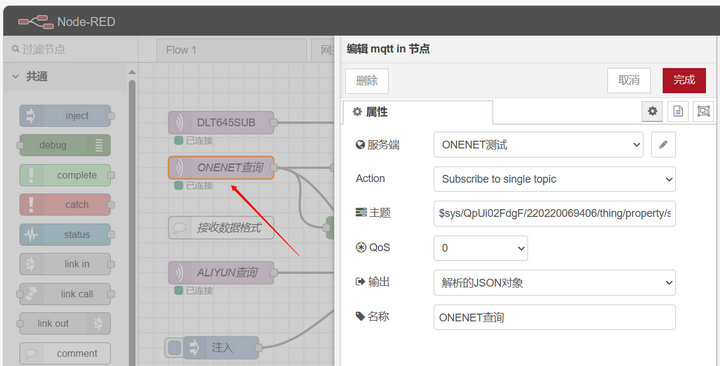Select the complete palette node
Viewport: 720px width, 366px height.
click(x=65, y=175)
